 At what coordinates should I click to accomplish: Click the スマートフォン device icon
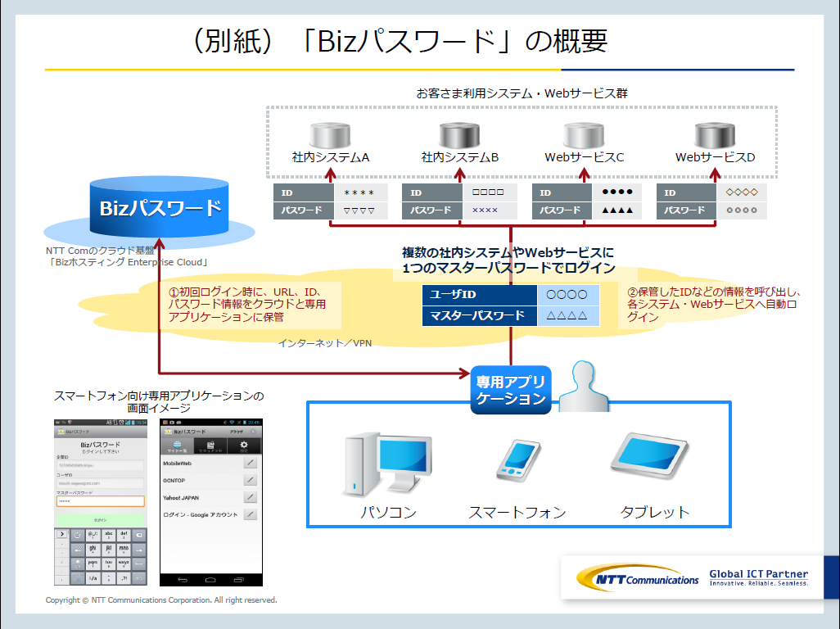pyautogui.click(x=518, y=461)
